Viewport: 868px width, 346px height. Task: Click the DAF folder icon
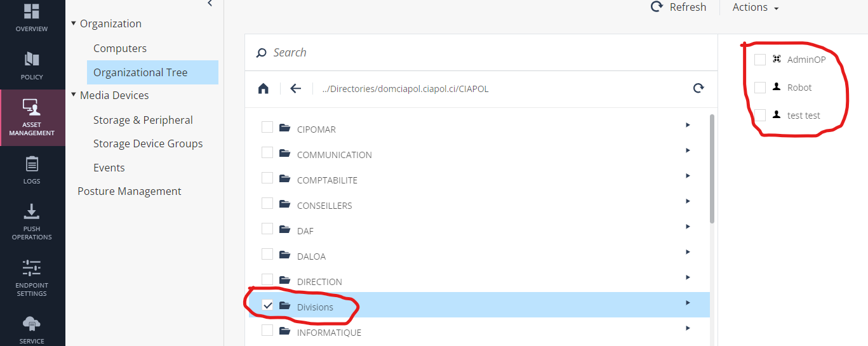click(x=285, y=230)
